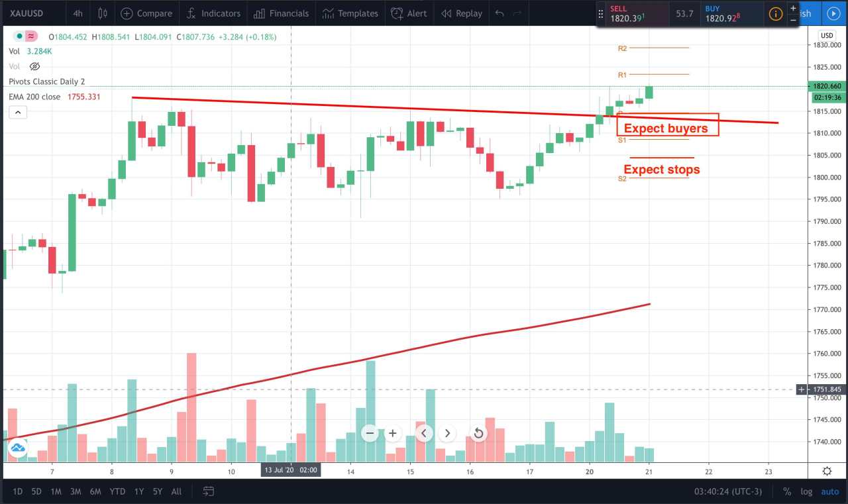Click the Compare symbol plus icon
848x504 pixels.
127,13
